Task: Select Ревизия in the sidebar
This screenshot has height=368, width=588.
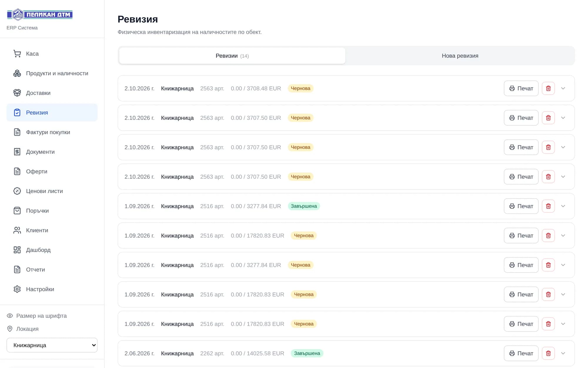Action: click(52, 112)
